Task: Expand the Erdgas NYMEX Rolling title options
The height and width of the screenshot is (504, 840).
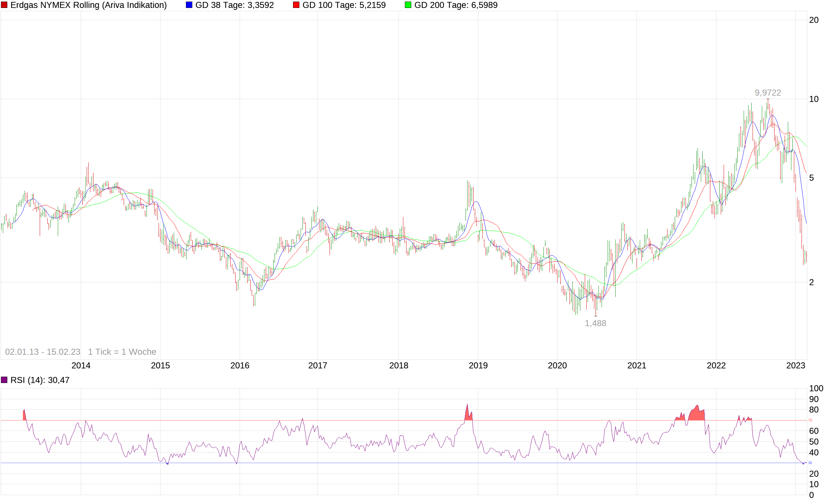Action: pos(88,5)
